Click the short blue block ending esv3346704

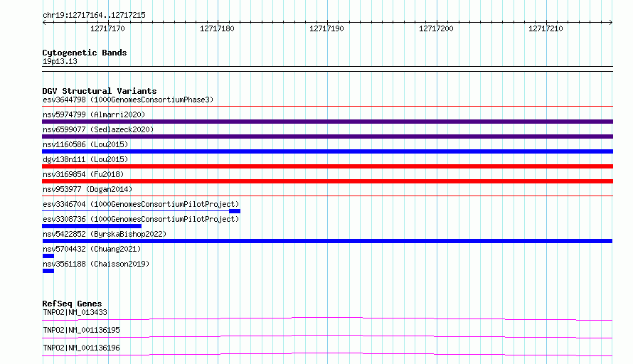point(235,211)
